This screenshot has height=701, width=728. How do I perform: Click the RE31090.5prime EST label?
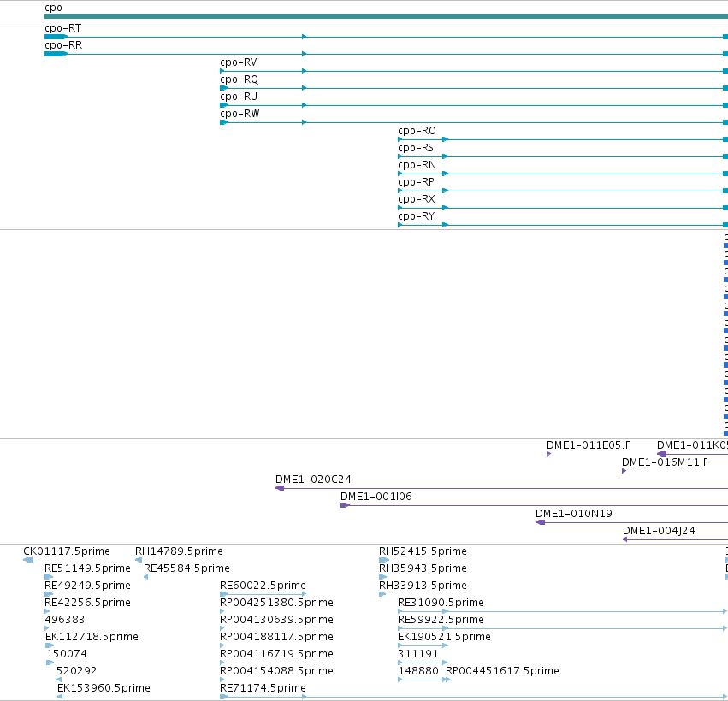(x=441, y=603)
